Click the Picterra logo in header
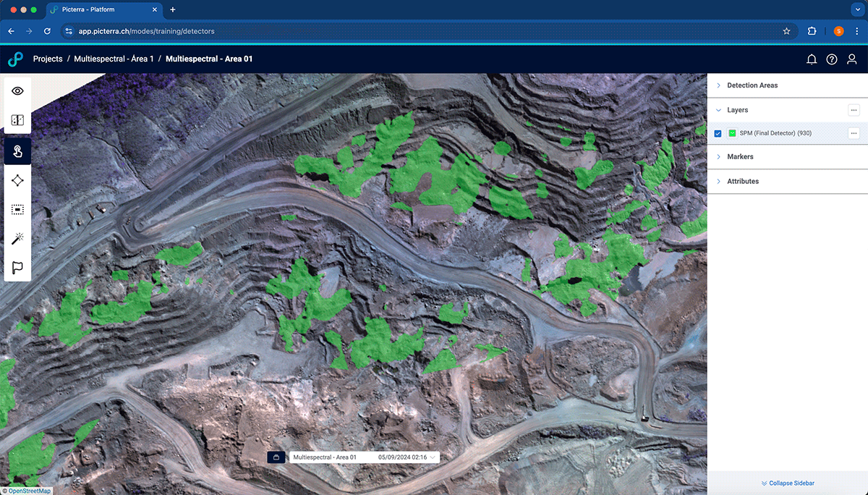 [15, 59]
